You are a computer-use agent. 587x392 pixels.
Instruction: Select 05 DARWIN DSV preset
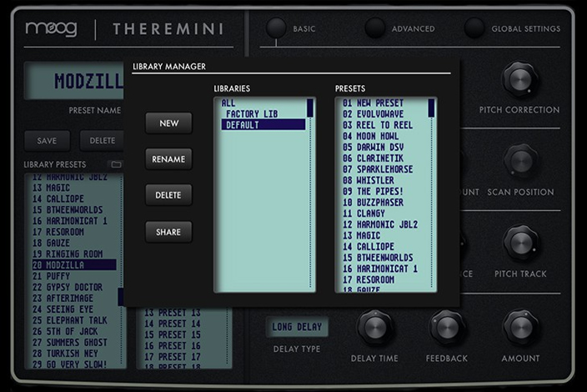click(384, 147)
